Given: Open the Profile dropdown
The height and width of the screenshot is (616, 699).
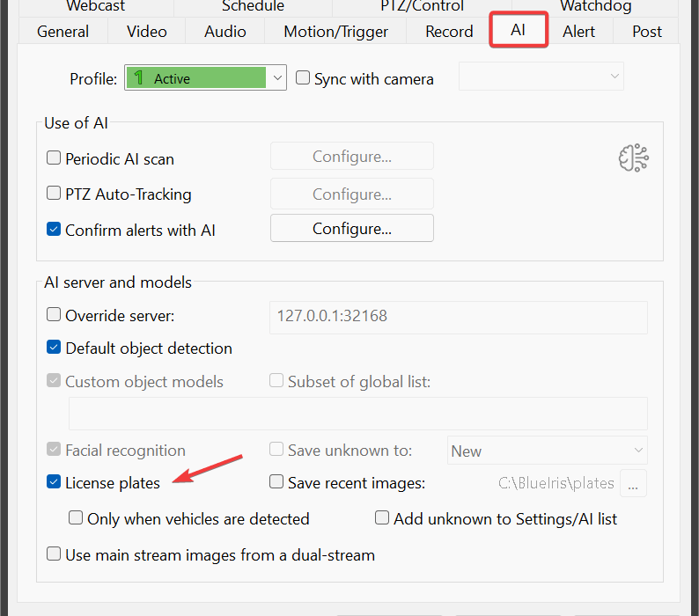Looking at the screenshot, I should pyautogui.click(x=277, y=78).
